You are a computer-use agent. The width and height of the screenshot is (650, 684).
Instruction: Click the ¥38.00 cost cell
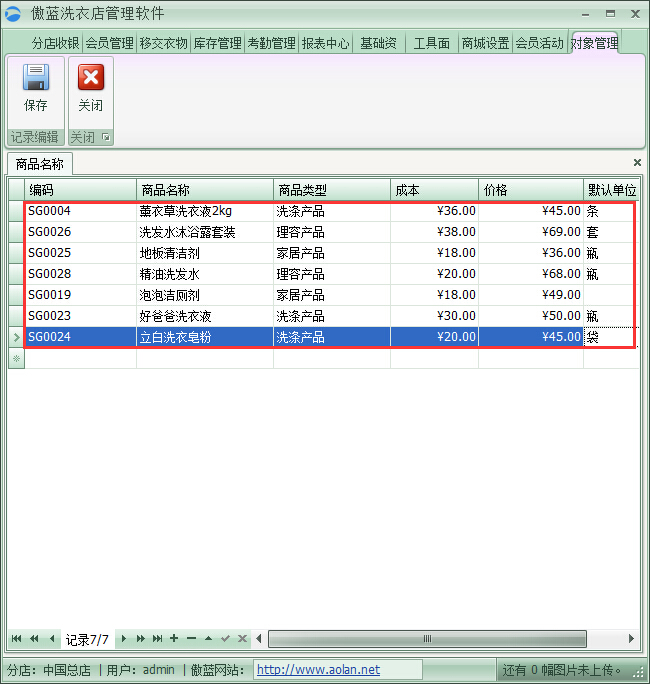coord(434,232)
